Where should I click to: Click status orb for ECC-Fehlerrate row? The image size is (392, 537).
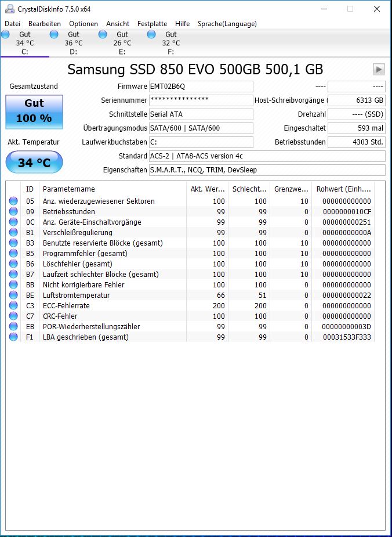tap(13, 305)
